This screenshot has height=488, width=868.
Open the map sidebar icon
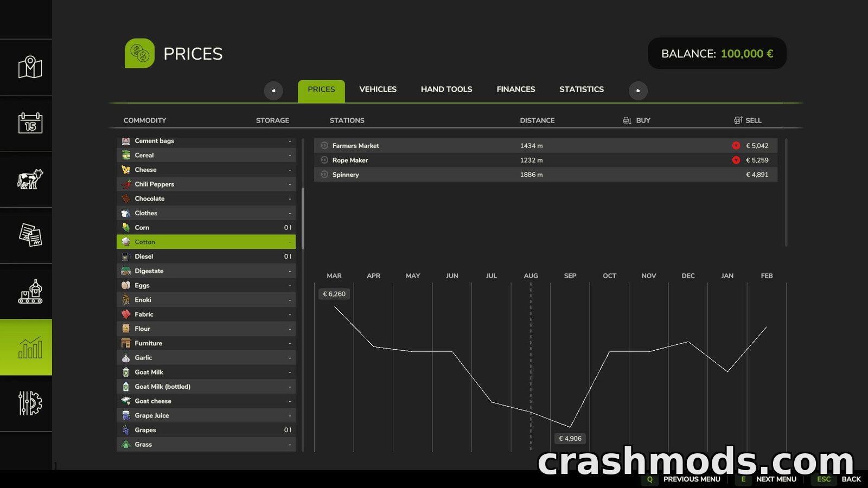(30, 67)
